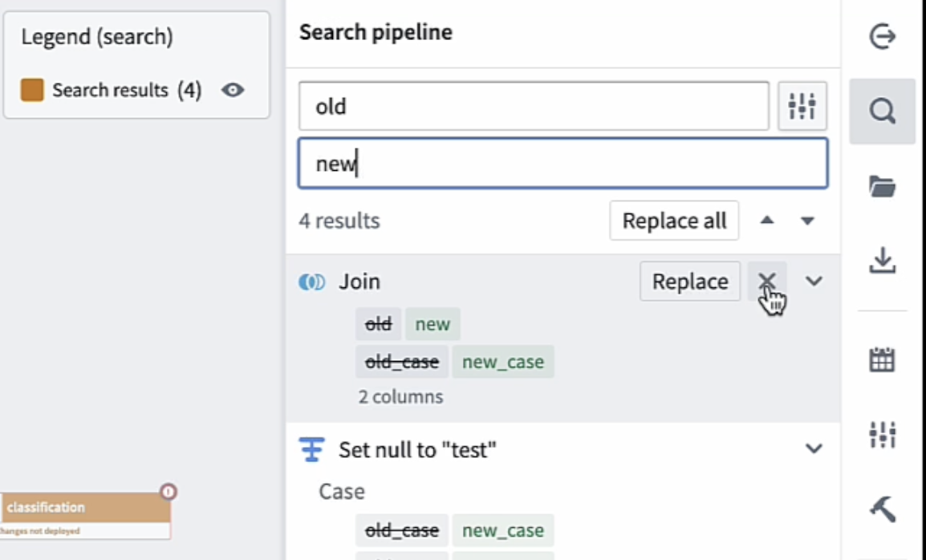
Task: Click the replace field containing "new"
Action: tap(563, 164)
